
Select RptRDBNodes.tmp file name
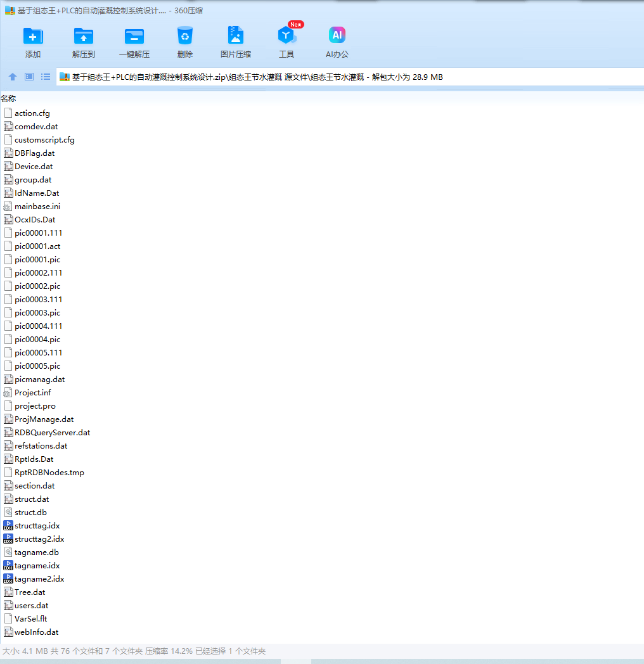click(49, 473)
